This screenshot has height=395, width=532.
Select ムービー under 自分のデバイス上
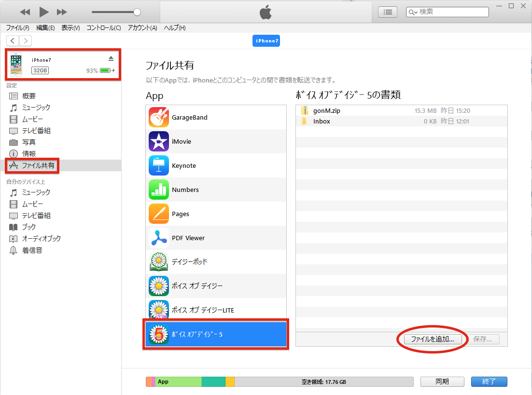32,204
